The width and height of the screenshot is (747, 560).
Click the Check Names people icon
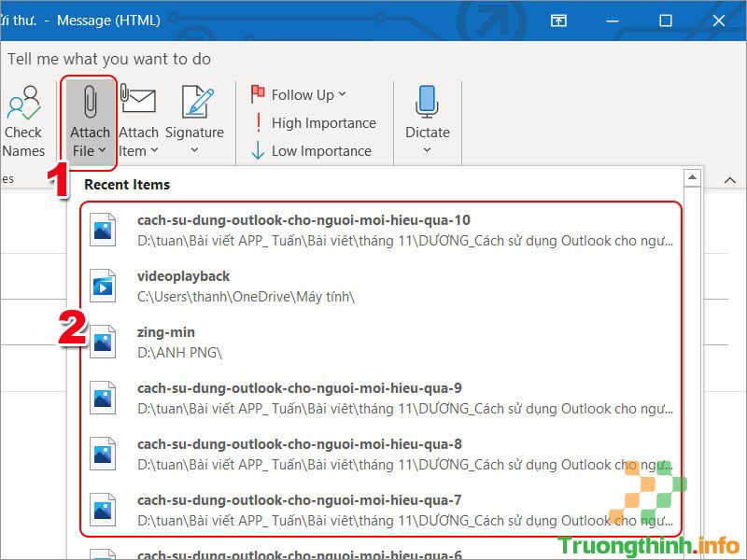click(23, 102)
